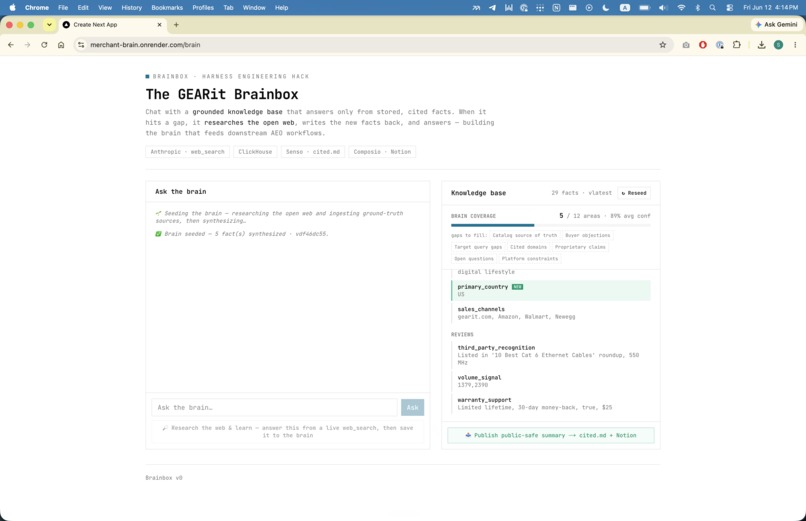Show battery status
The height and width of the screenshot is (521, 806).
(644, 8)
